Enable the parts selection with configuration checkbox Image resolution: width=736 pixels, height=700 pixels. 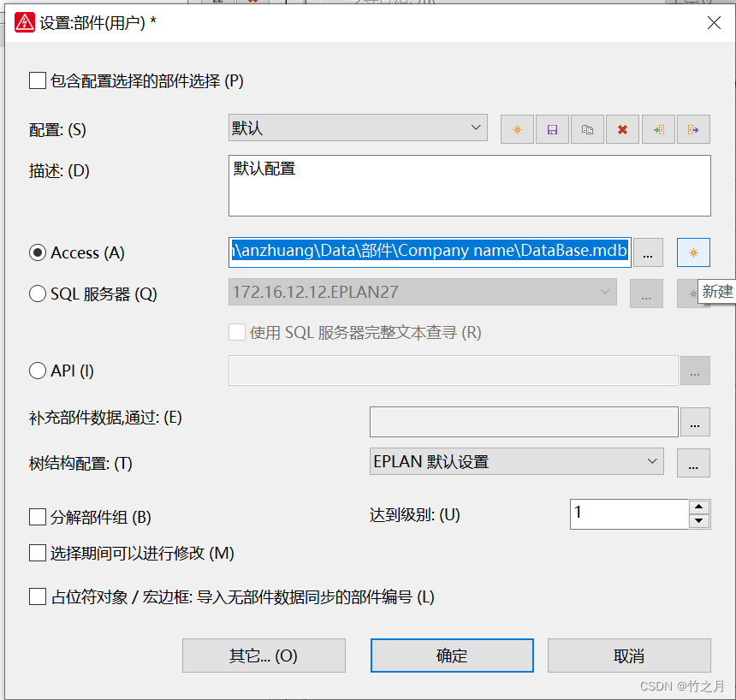[x=38, y=80]
